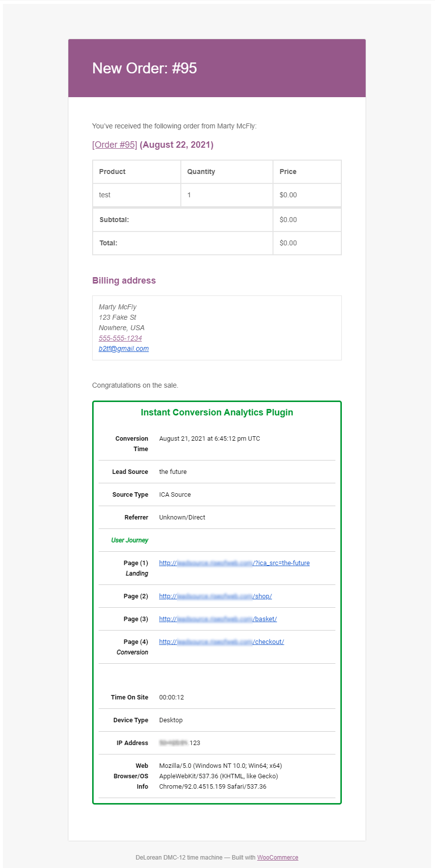Click the Lead Source value "the future"
Screen dimensions: 435x868
(173, 472)
